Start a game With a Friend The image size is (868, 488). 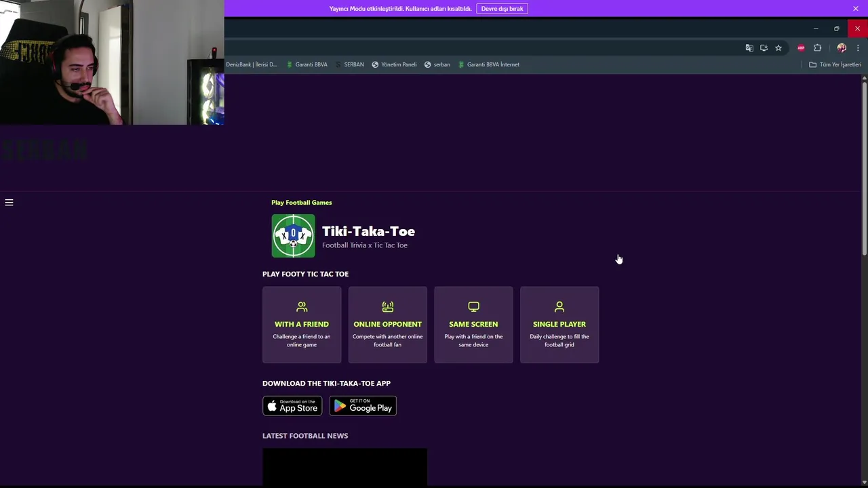click(x=302, y=325)
